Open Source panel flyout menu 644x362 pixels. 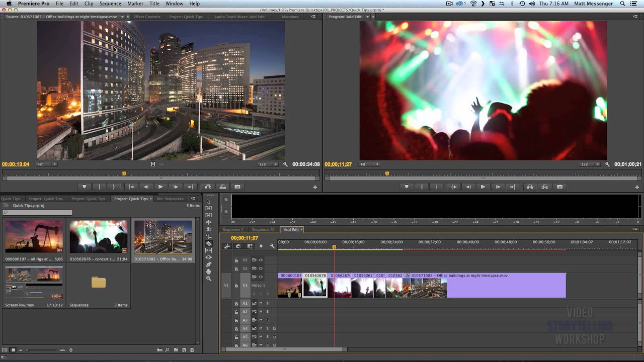(313, 17)
